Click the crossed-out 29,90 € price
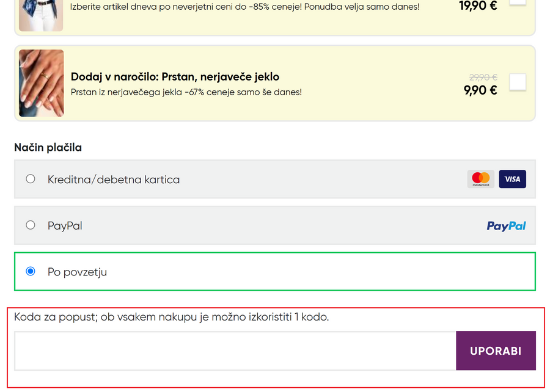550x392 pixels. (x=483, y=77)
